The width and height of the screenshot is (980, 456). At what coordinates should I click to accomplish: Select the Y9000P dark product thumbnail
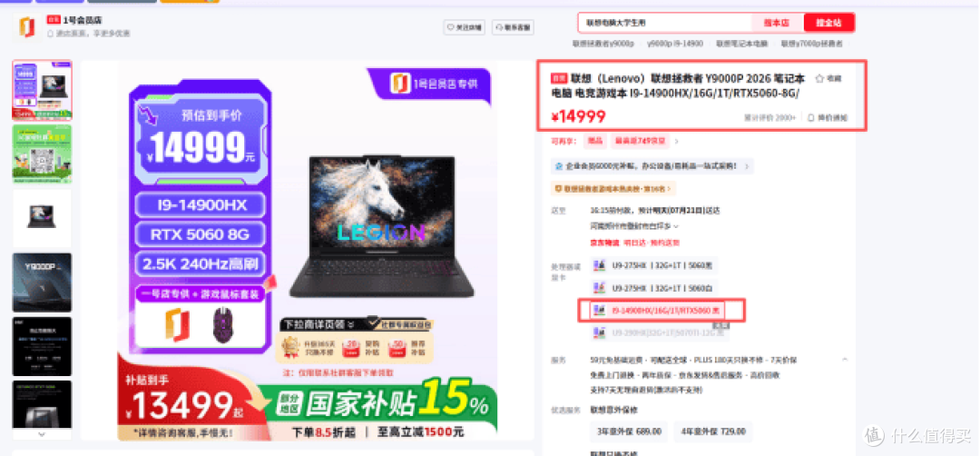pyautogui.click(x=42, y=283)
